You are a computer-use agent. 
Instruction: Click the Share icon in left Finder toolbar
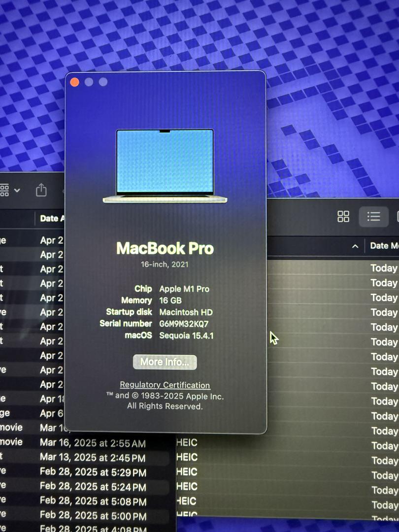click(x=41, y=190)
